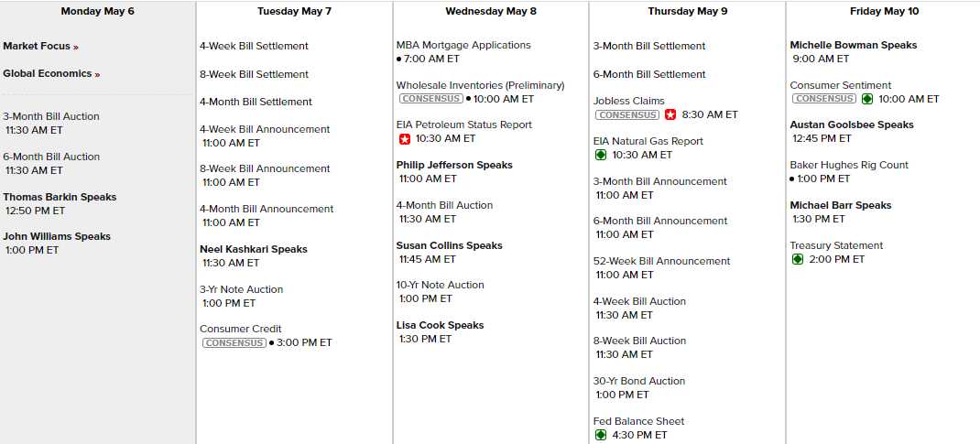Click green plus icon for EIA Natural Gas Report
This screenshot has height=444, width=980.
(601, 155)
